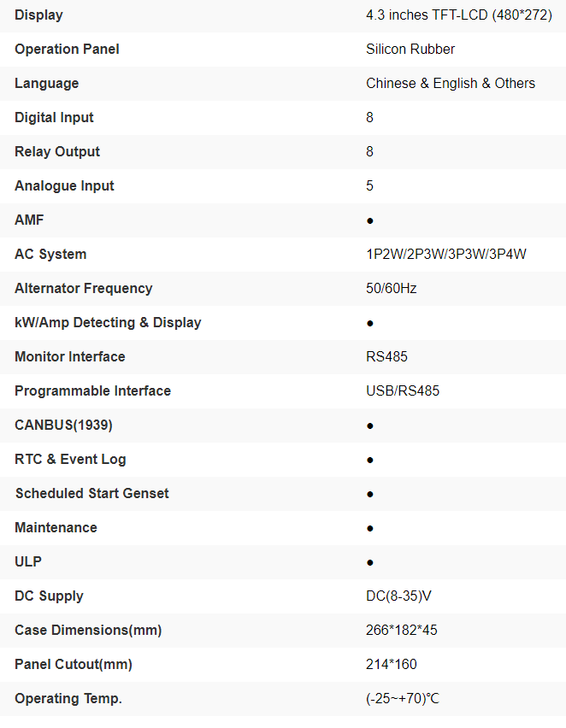
Task: Click the Digital Input label
Action: [54, 117]
